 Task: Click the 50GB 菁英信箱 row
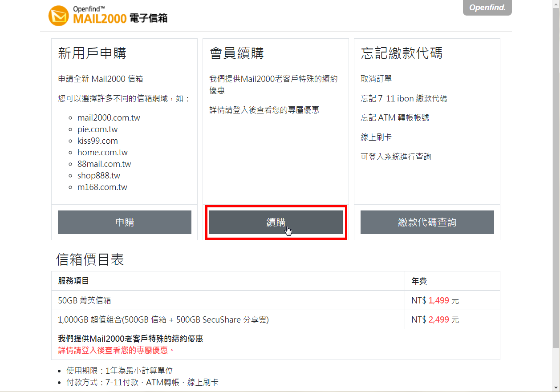pos(276,300)
